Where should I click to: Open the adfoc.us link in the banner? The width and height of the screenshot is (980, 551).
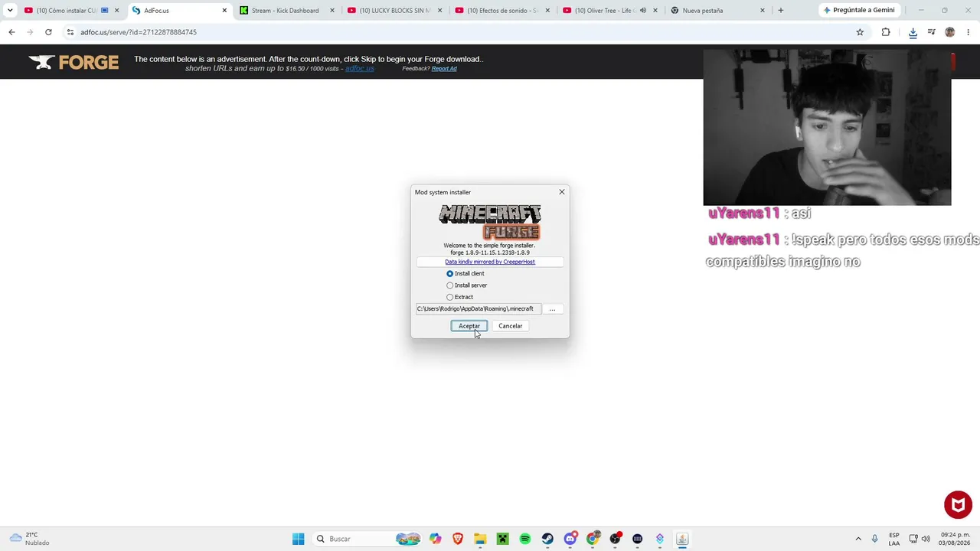[359, 69]
